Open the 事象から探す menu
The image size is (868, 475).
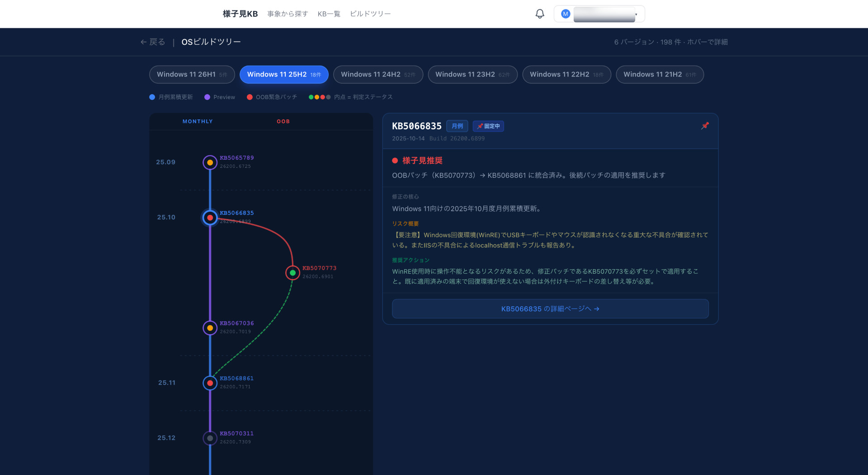[288, 14]
